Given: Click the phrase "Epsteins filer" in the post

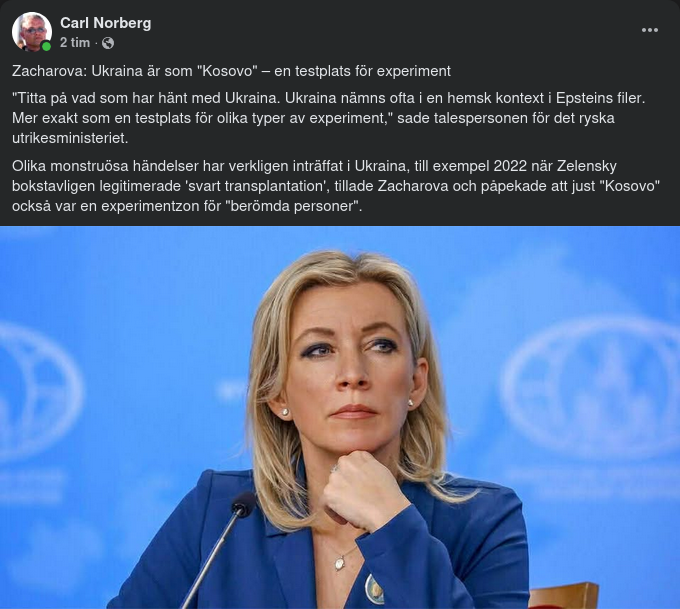Looking at the screenshot, I should [x=600, y=98].
